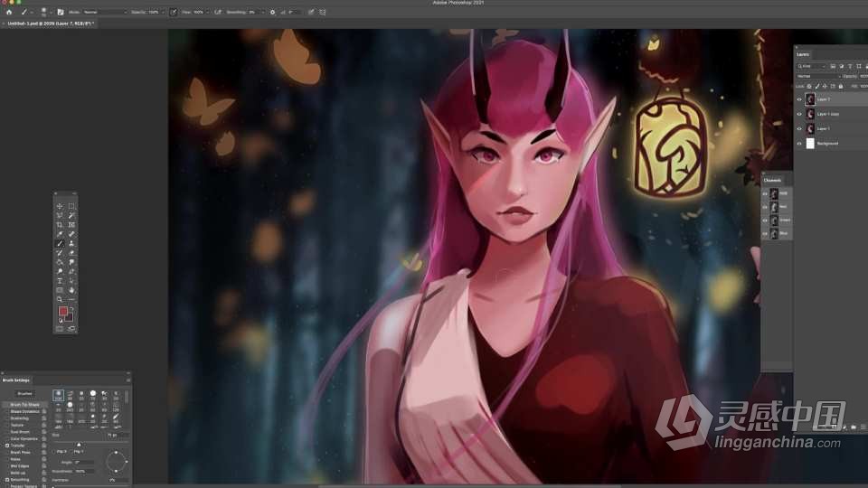Toggle visibility of the Blue channel
This screenshot has height=488, width=868.
click(765, 233)
